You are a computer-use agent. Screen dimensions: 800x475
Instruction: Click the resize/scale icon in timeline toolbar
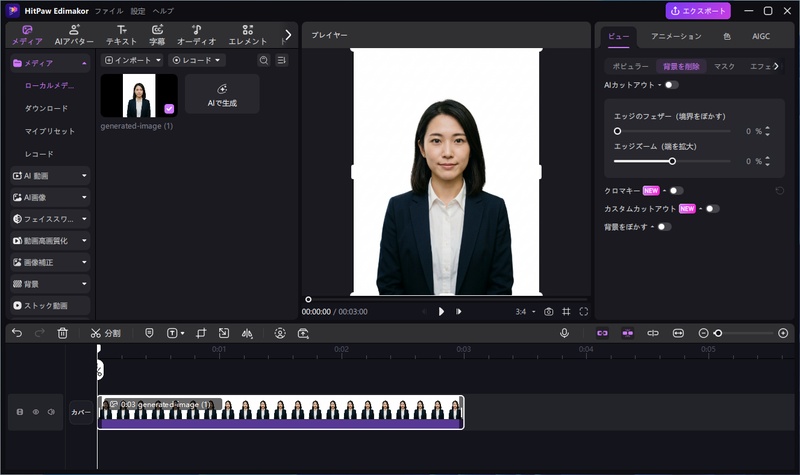pyautogui.click(x=223, y=333)
